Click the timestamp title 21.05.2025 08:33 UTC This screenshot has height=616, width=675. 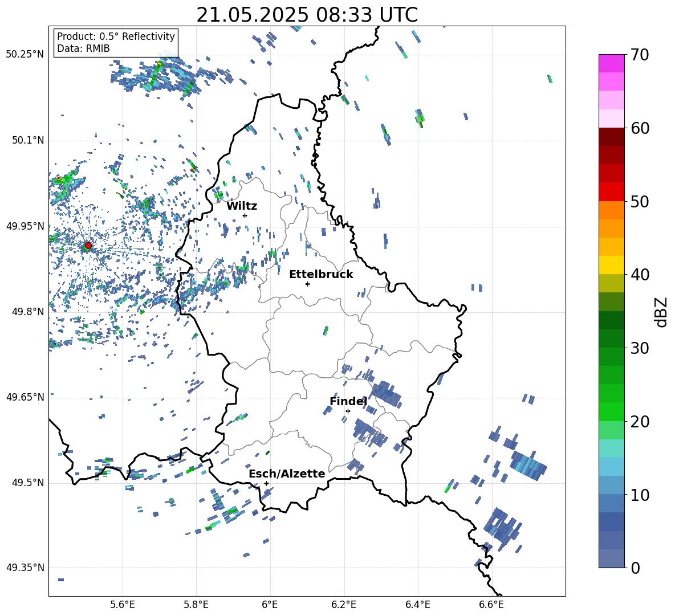307,15
